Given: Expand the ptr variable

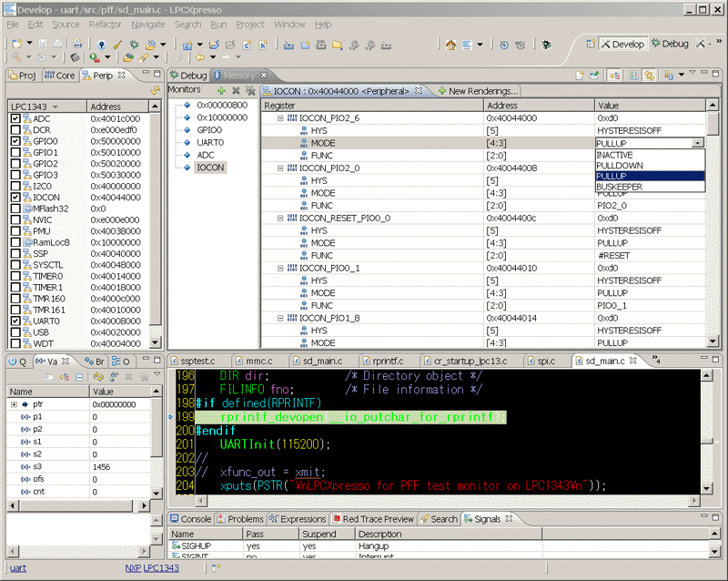Looking at the screenshot, I should tap(14, 404).
